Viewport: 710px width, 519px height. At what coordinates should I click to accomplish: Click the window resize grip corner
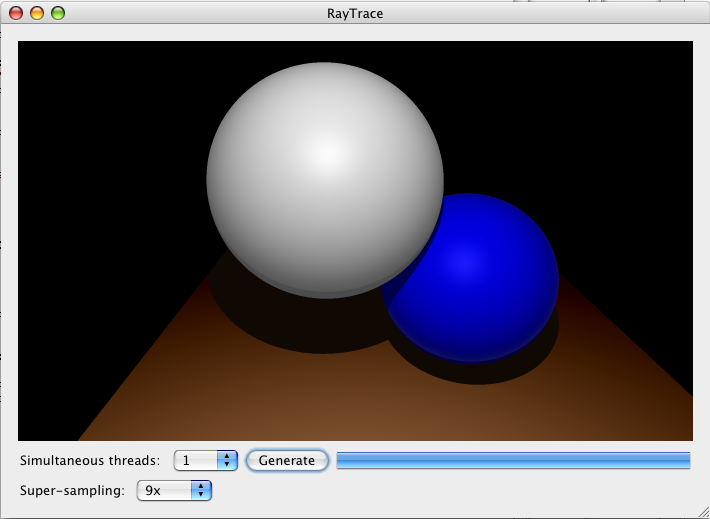pyautogui.click(x=702, y=511)
